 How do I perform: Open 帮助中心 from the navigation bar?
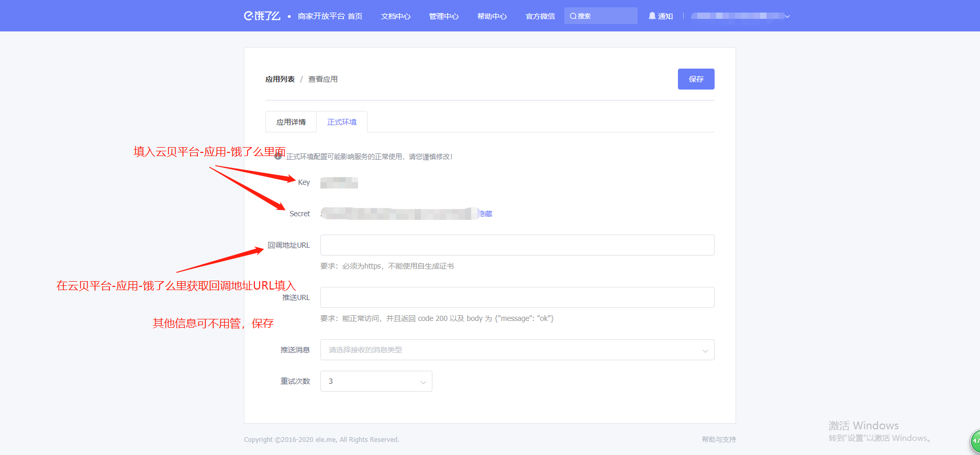click(x=492, y=16)
